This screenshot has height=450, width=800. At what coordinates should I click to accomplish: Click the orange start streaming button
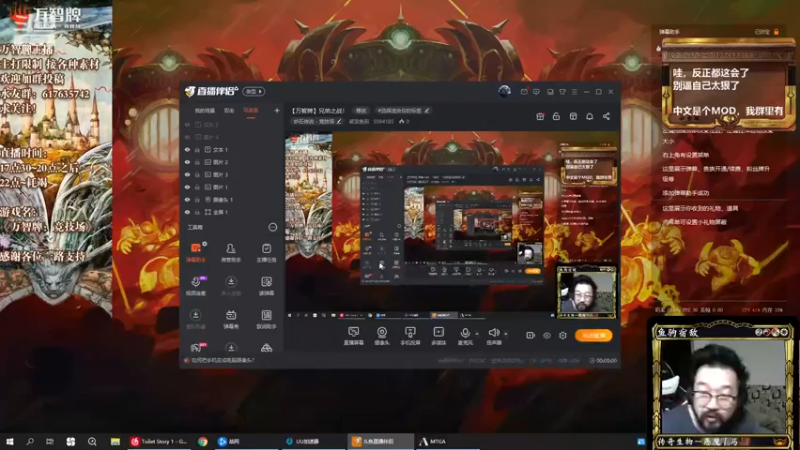pos(593,335)
